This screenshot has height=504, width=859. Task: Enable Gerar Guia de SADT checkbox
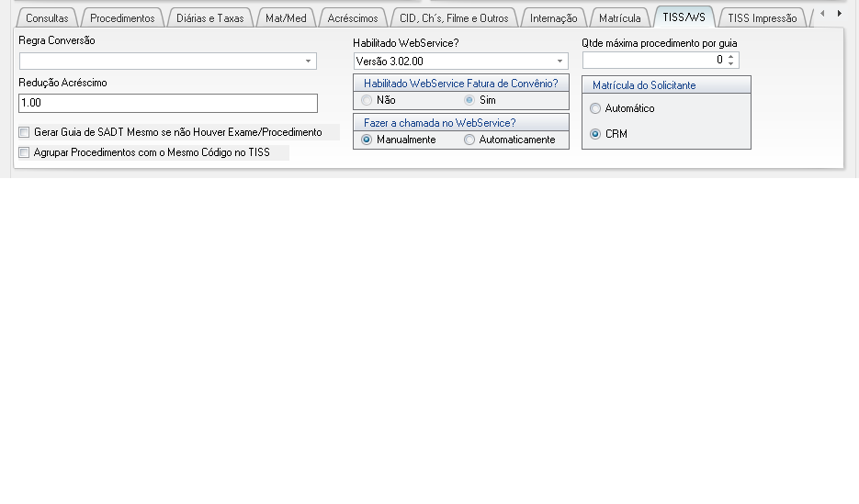(x=25, y=132)
